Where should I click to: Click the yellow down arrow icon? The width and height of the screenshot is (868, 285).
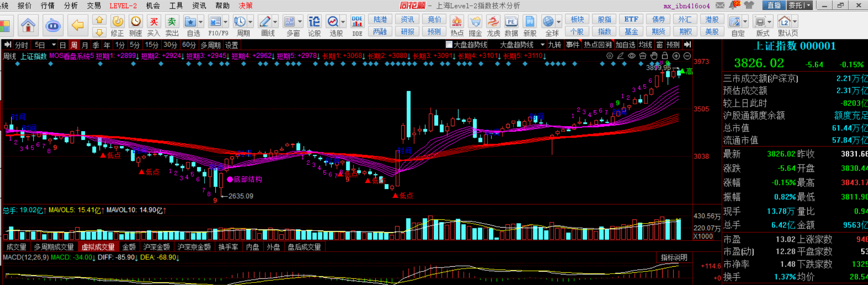coord(99,32)
